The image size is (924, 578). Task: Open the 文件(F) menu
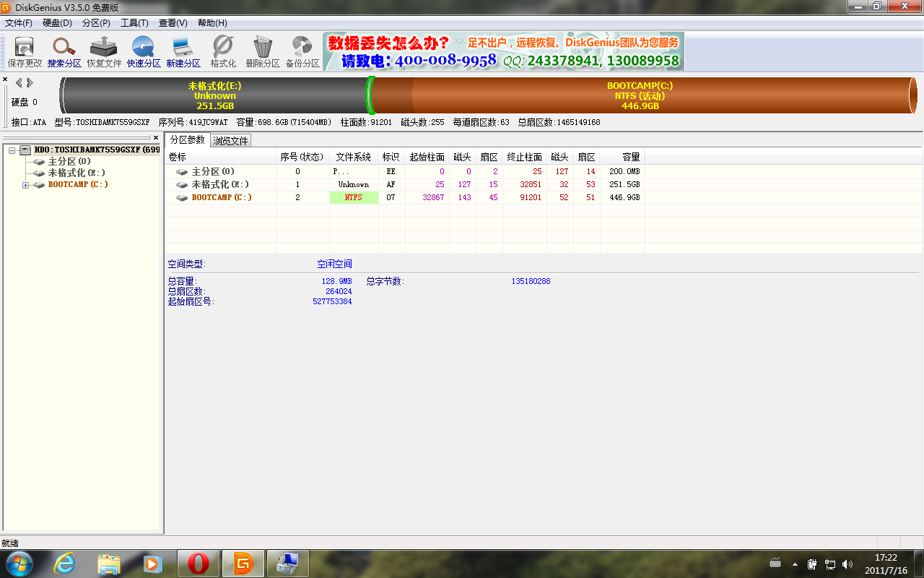(x=19, y=23)
